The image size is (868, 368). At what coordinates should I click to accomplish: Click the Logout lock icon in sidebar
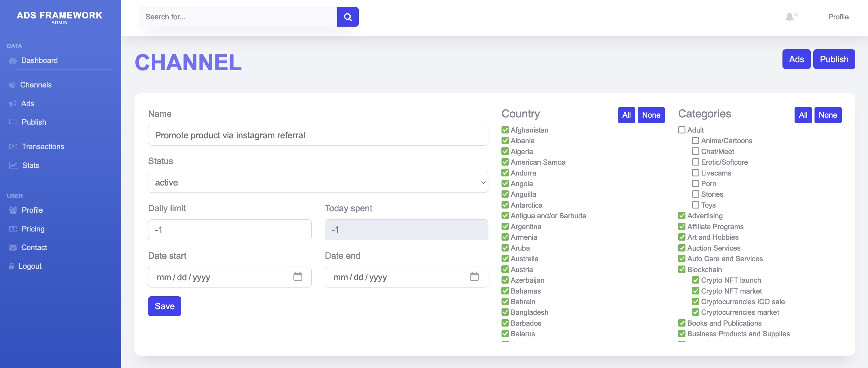(11, 266)
